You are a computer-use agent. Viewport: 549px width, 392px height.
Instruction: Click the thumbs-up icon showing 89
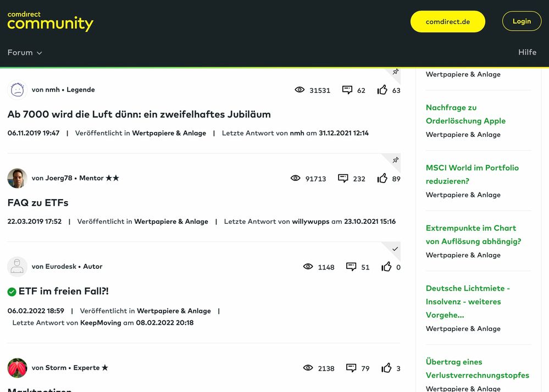pos(382,178)
